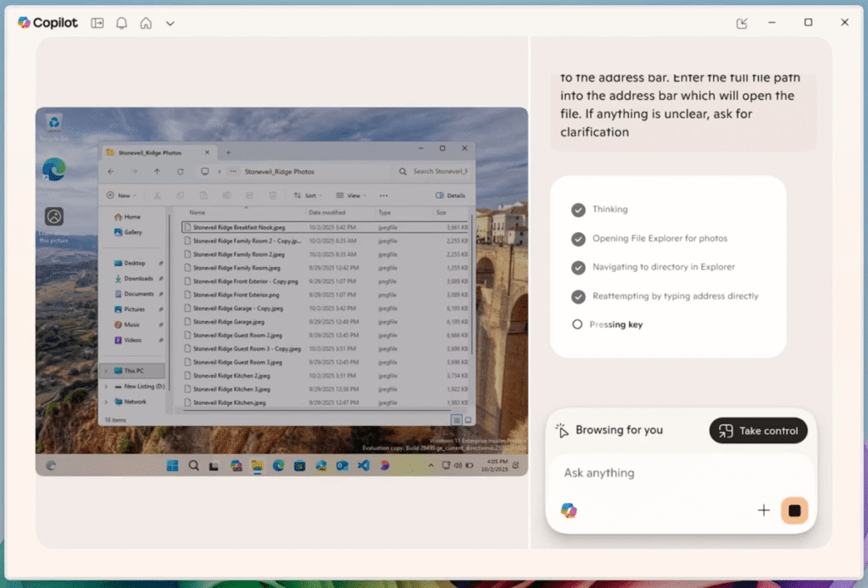This screenshot has width=868, height=588.
Task: Click the Take control button
Action: (x=758, y=430)
